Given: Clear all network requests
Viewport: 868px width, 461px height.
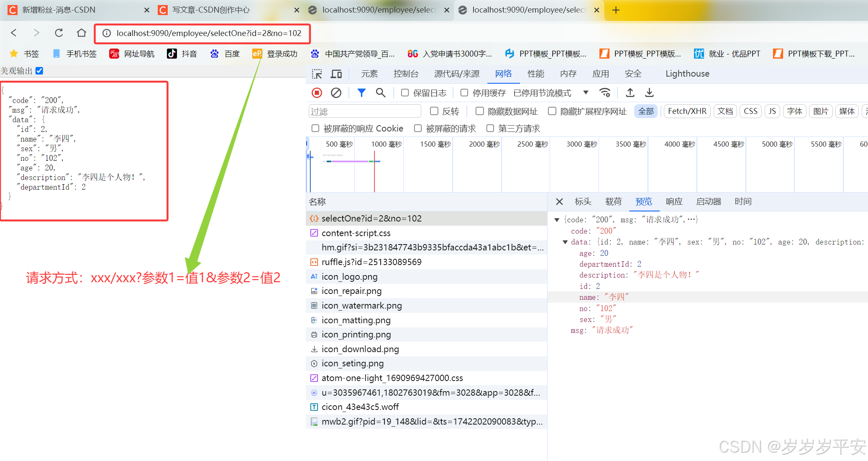Looking at the screenshot, I should click(336, 93).
